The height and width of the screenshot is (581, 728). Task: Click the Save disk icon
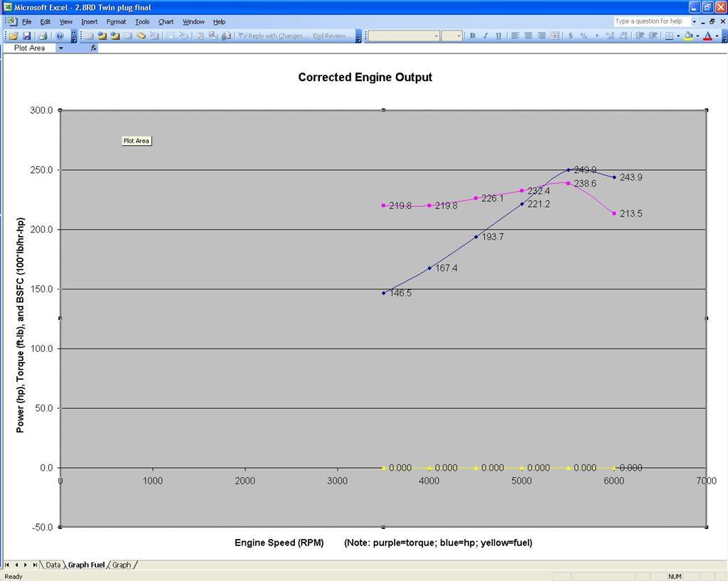[26, 36]
